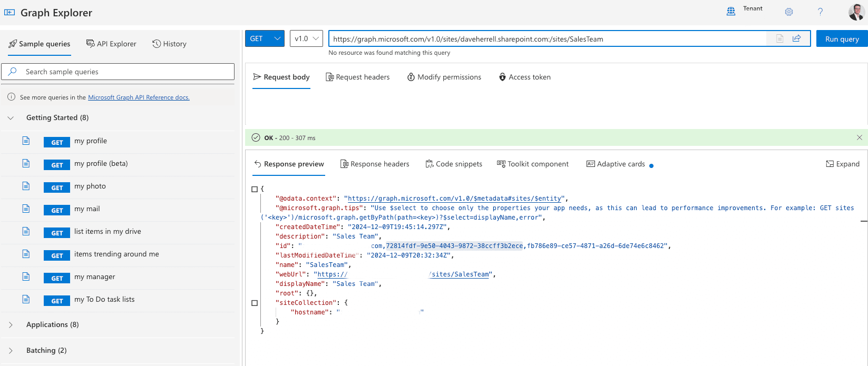Open the GET HTTP method dropdown
Viewport: 868px width, 366px height.
point(265,38)
